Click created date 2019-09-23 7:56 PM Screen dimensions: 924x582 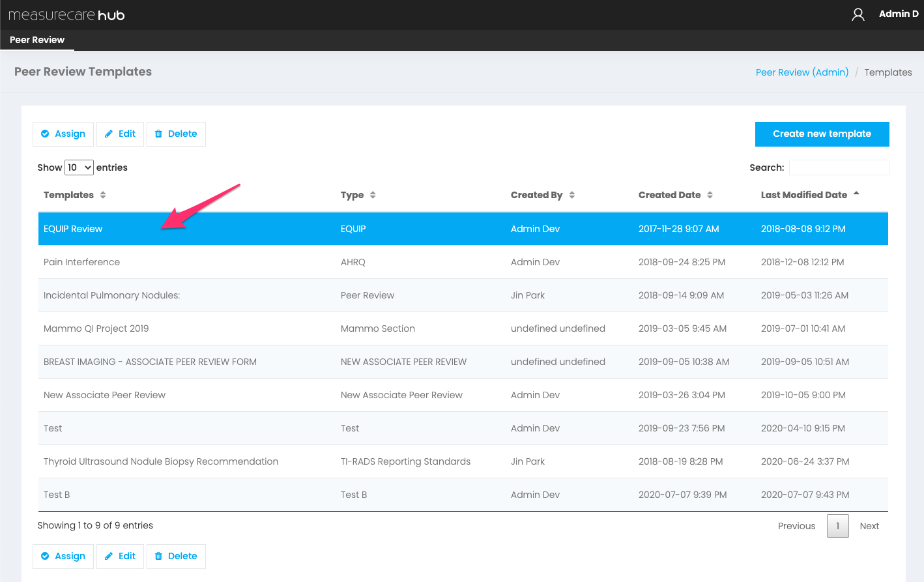pos(682,428)
